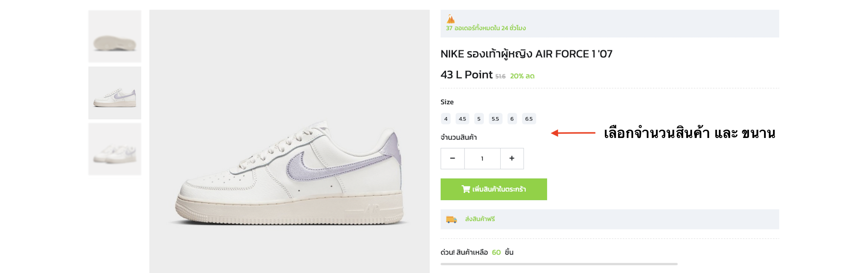Select size 6
This screenshot has height=273, width=868.
tap(512, 119)
